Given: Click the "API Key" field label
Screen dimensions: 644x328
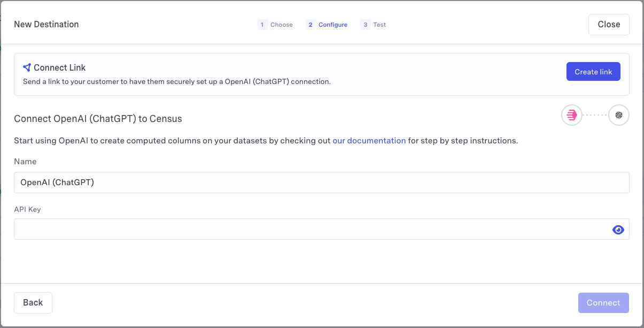Looking at the screenshot, I should coord(27,209).
